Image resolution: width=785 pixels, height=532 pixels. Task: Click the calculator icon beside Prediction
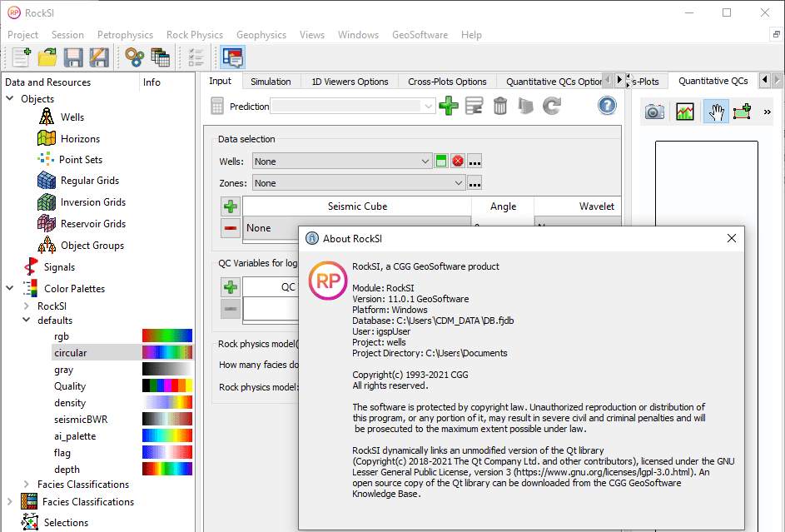pos(217,106)
